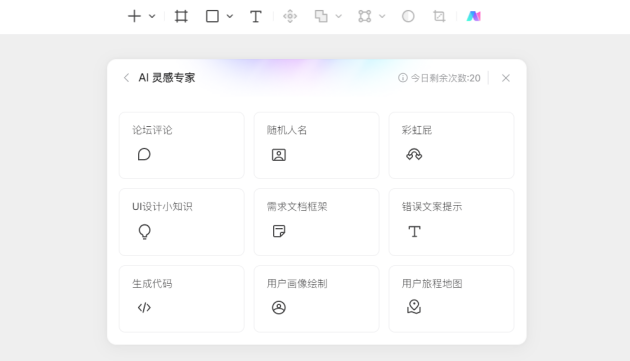Expand the vector nodes tool dropdown

[382, 16]
